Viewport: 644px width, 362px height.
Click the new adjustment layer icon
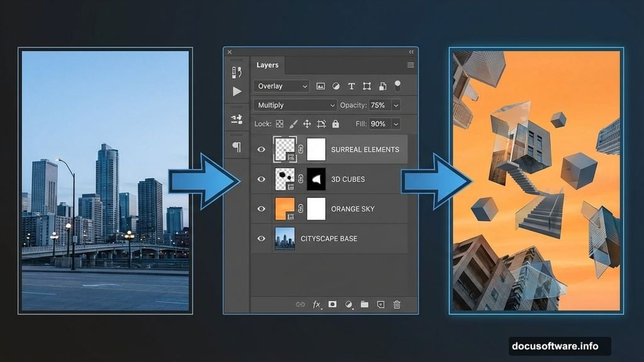[348, 304]
